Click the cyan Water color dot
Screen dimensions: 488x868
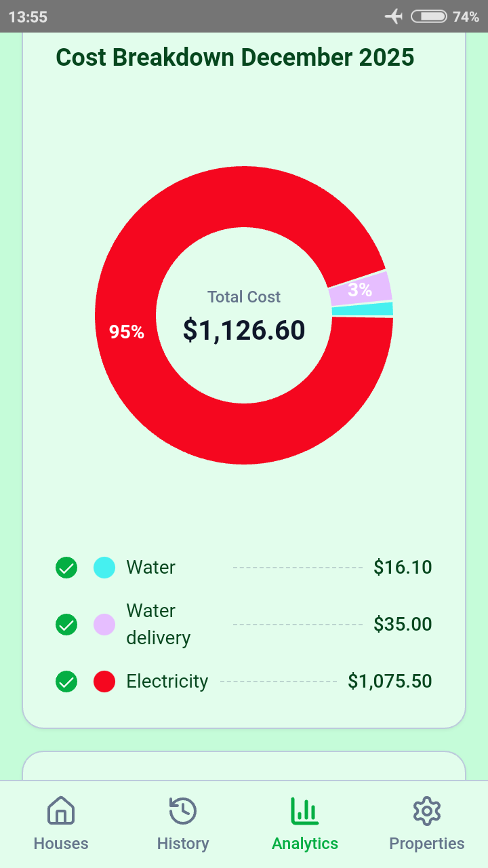(x=104, y=568)
